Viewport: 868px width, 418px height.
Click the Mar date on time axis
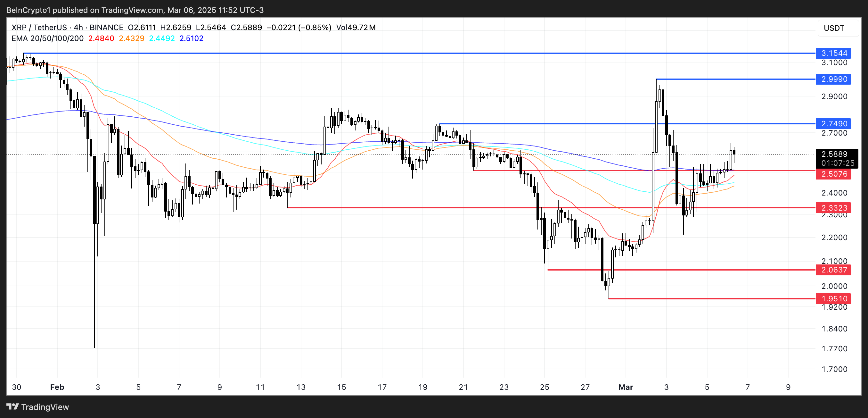click(626, 387)
